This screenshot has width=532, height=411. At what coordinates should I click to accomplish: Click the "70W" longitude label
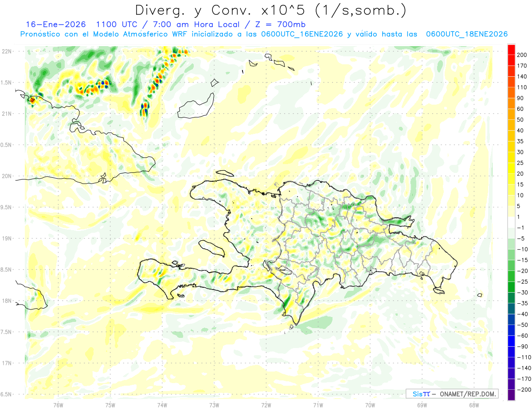(x=370, y=405)
